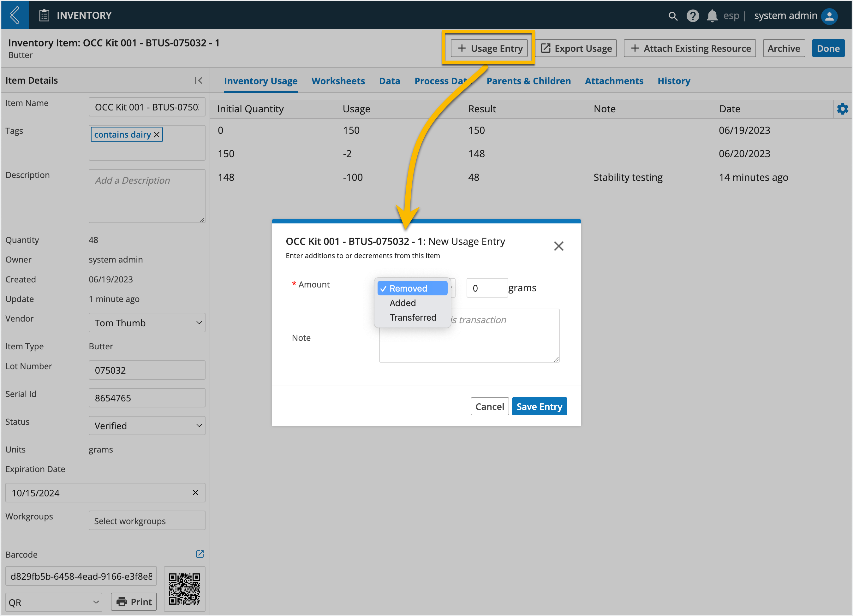The image size is (853, 616).
Task: Click the Done button
Action: [828, 48]
